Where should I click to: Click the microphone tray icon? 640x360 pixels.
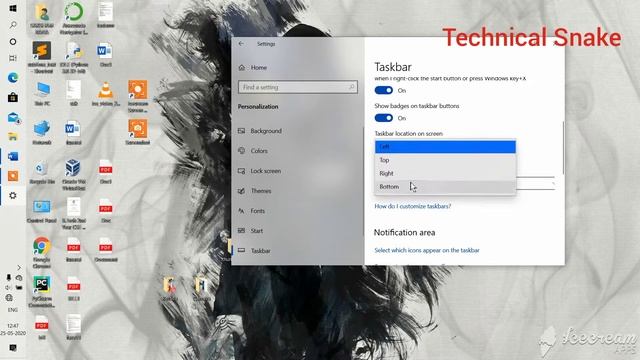[x=8, y=278]
